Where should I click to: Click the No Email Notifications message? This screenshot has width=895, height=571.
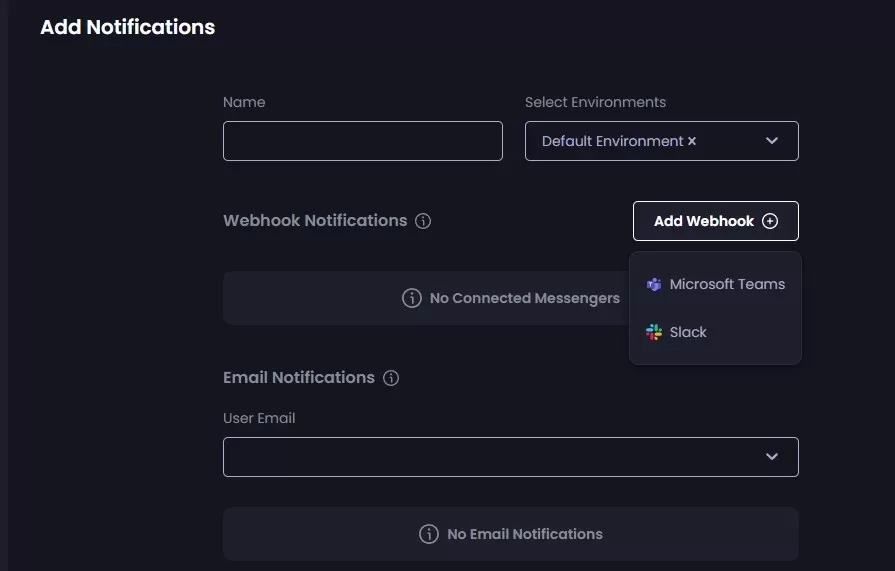[525, 534]
